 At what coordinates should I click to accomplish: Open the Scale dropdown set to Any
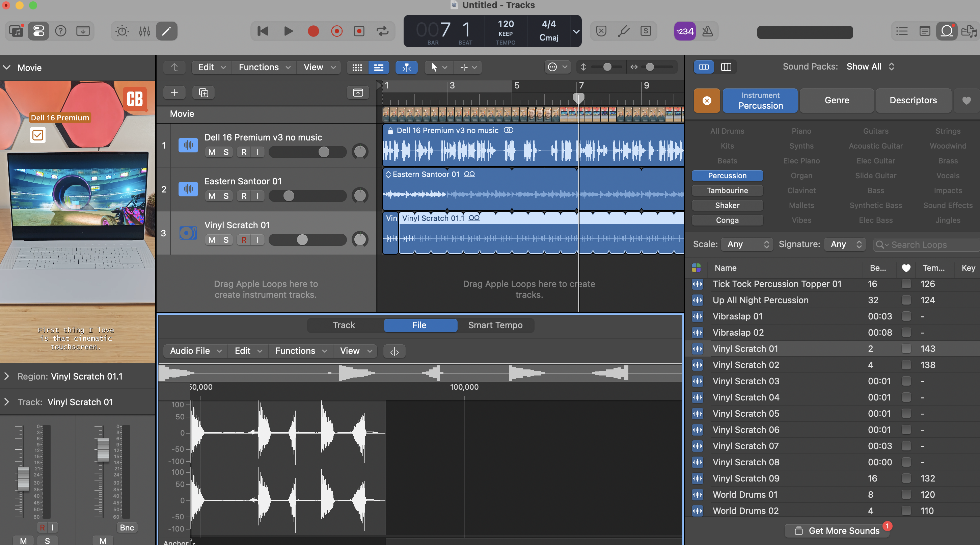tap(746, 244)
